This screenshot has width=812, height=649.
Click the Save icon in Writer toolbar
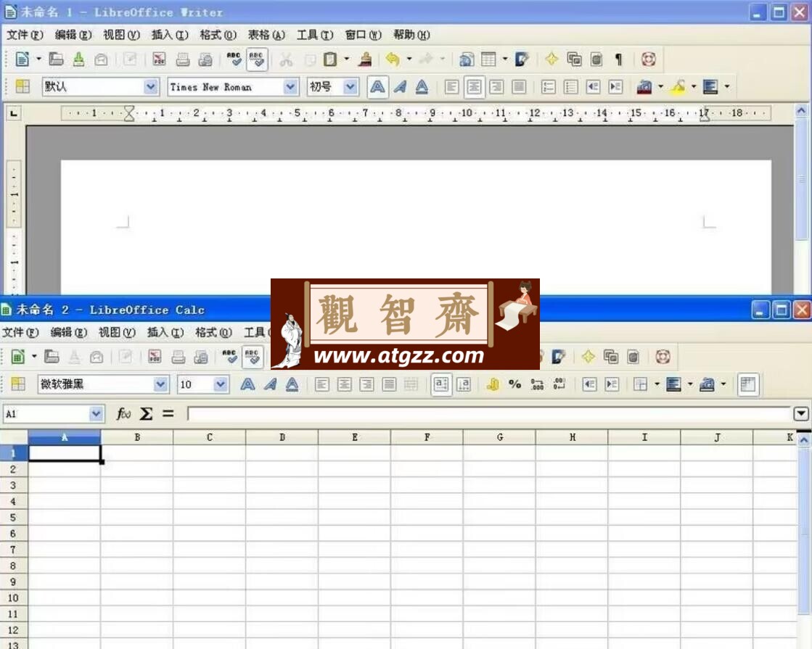[x=78, y=59]
